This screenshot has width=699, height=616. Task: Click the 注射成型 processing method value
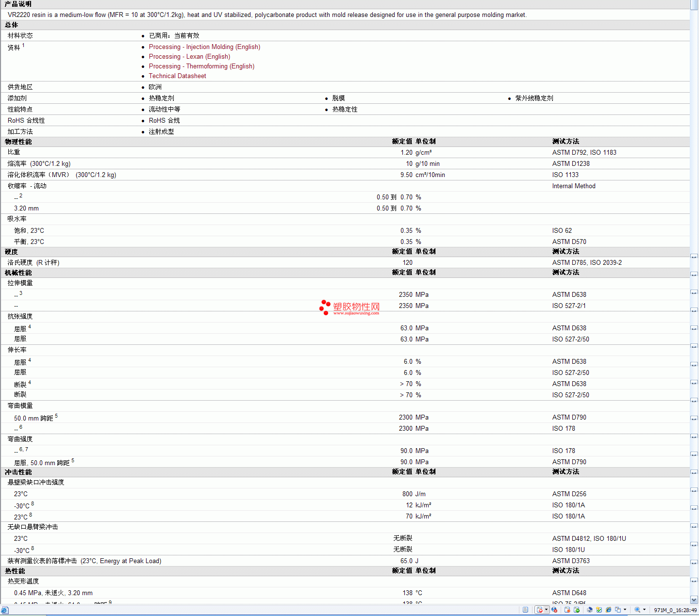click(x=161, y=132)
